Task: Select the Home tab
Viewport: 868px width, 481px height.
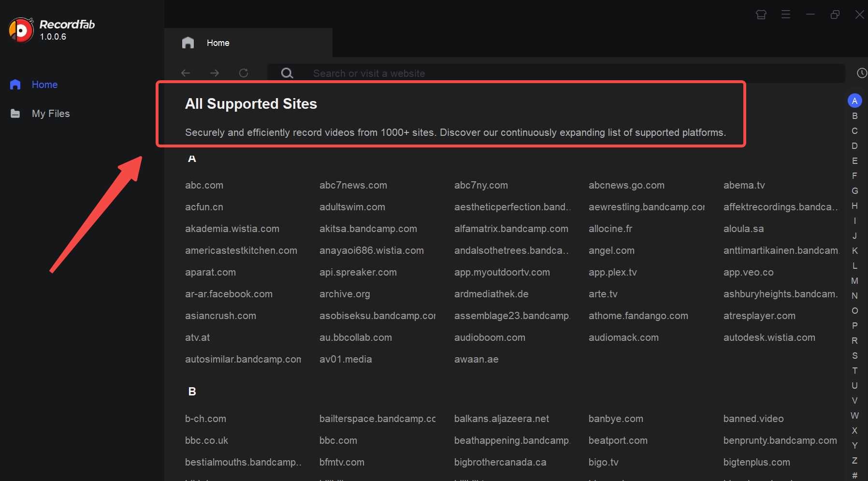Action: [x=248, y=43]
